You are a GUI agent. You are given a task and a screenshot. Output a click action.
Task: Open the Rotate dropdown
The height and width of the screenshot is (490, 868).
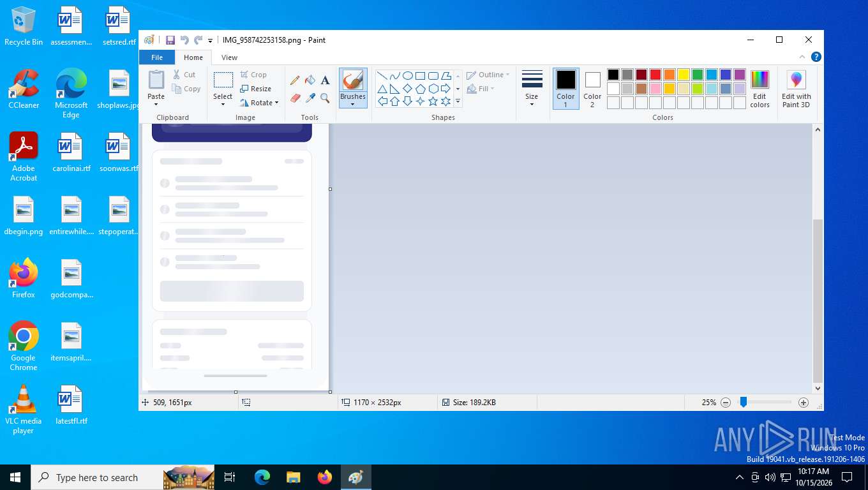click(259, 103)
